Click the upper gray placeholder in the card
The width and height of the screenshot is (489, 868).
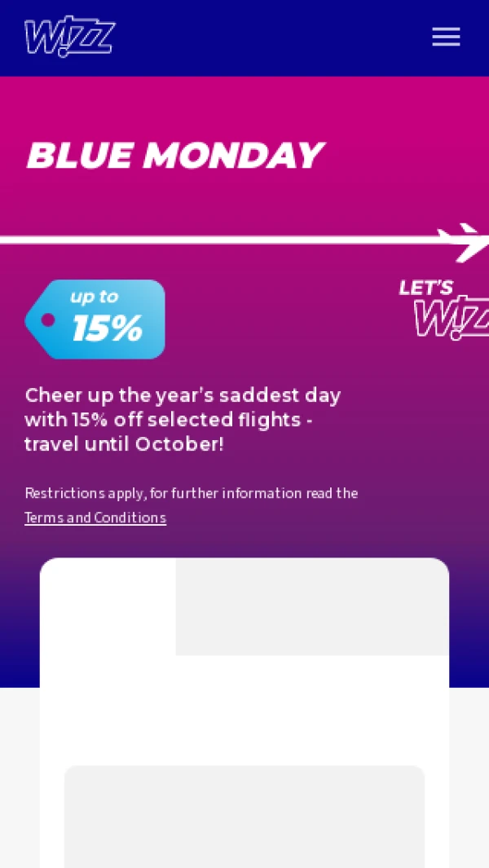click(x=311, y=606)
